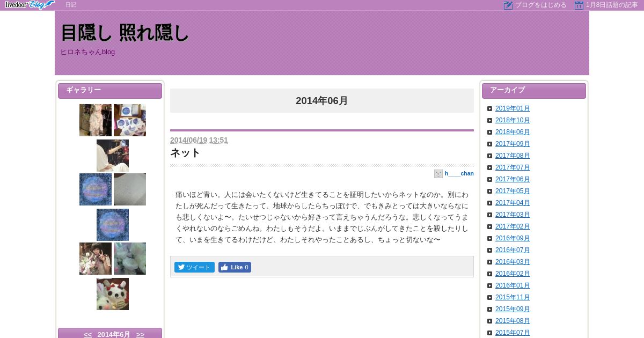Click the アーカイブ sidebar header
The height and width of the screenshot is (338, 644).
[534, 91]
